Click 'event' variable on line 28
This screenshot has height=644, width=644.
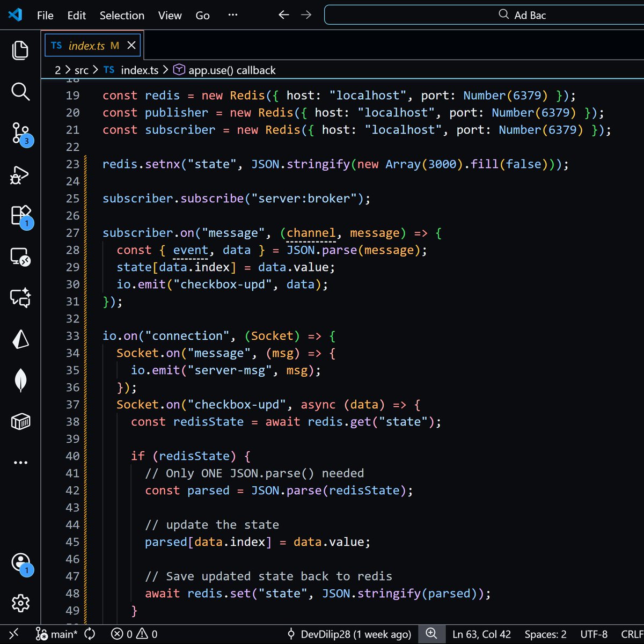pos(191,250)
